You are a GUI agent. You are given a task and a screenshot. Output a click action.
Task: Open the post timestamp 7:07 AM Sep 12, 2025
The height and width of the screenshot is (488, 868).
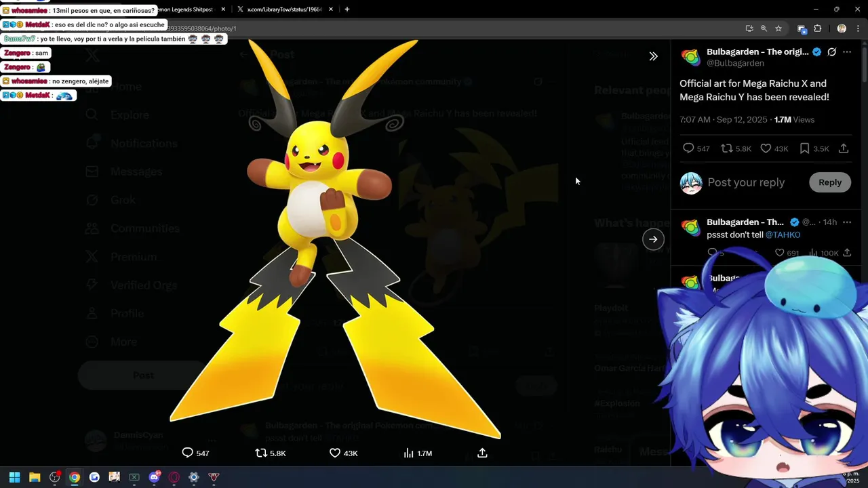[x=724, y=120]
